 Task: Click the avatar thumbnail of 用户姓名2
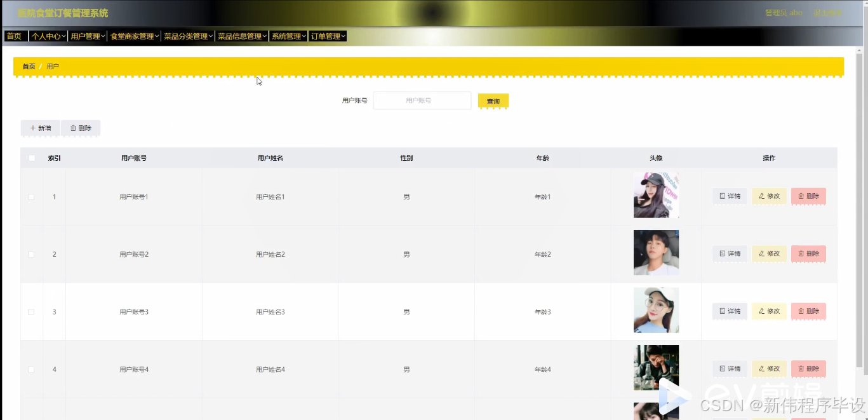656,252
